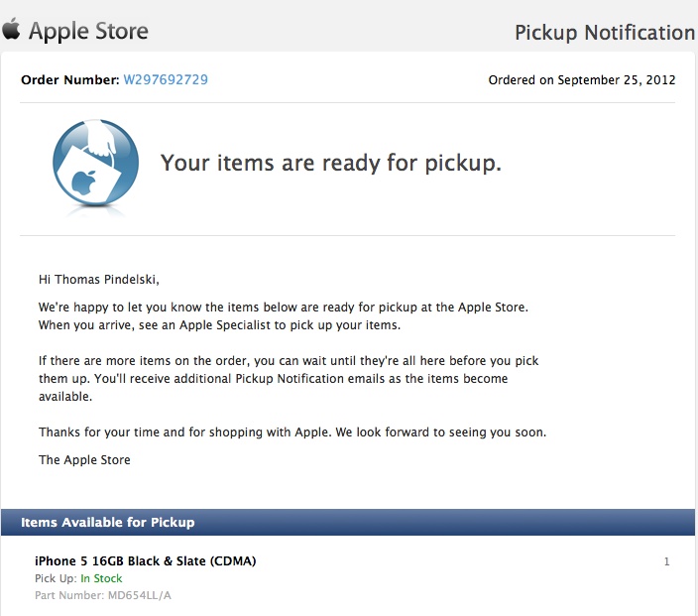The width and height of the screenshot is (698, 616).
Task: Click 'The Apple Store' signature line
Action: tap(84, 460)
